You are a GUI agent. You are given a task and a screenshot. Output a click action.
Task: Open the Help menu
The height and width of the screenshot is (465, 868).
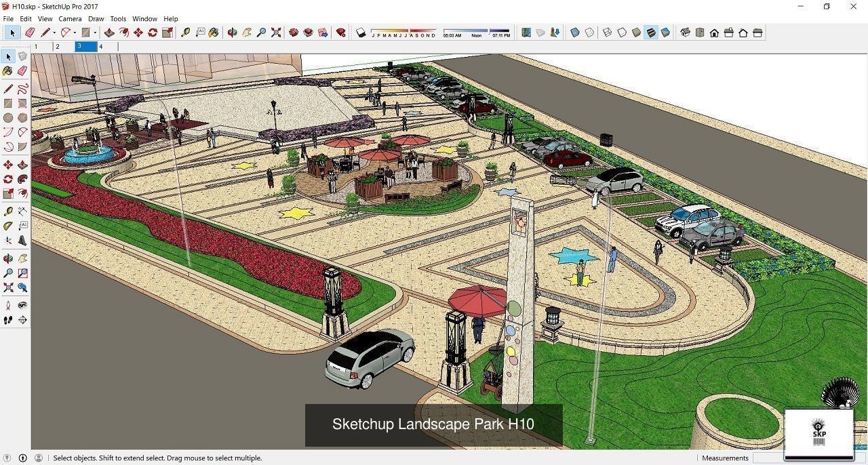tap(171, 19)
